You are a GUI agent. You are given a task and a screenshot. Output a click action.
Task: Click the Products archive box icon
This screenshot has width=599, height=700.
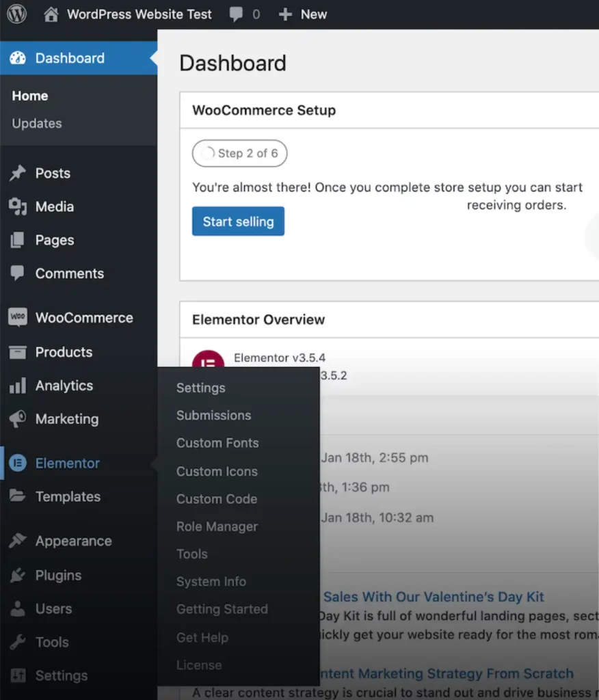coord(17,352)
